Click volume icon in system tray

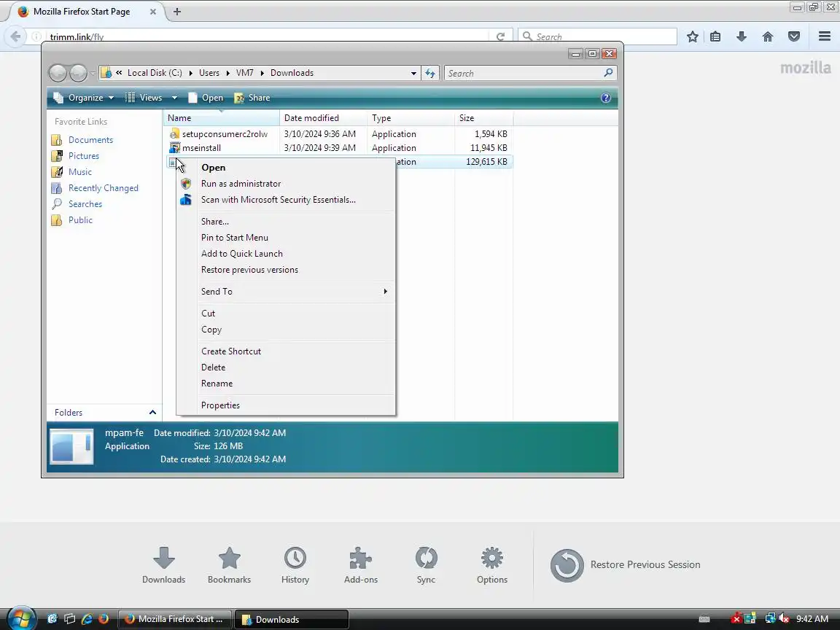(x=785, y=619)
